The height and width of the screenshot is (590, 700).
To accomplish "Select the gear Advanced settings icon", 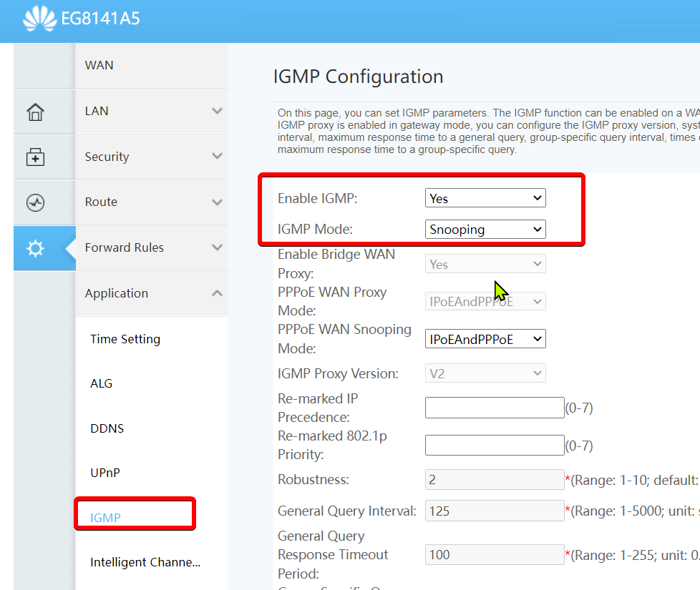I will click(35, 248).
